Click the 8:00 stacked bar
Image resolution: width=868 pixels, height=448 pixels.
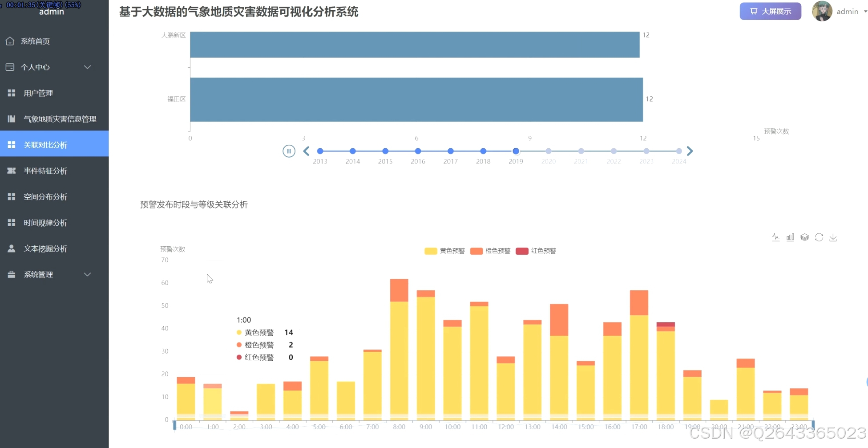[399, 350]
